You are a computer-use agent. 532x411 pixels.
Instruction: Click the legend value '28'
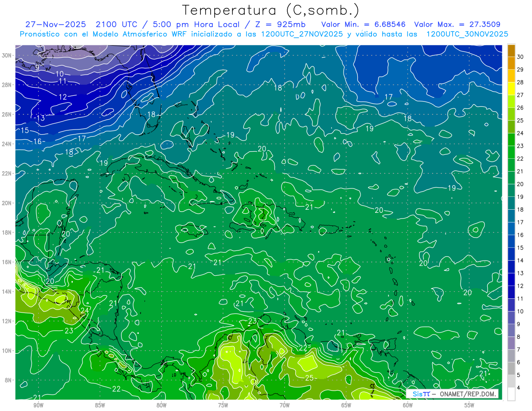point(520,82)
